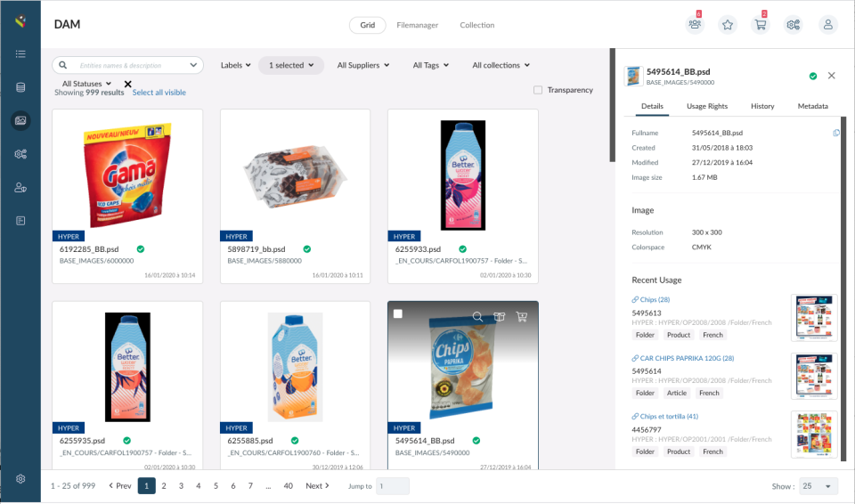Open the team users icon with badge
Viewport: 855px width, 504px height.
[695, 25]
